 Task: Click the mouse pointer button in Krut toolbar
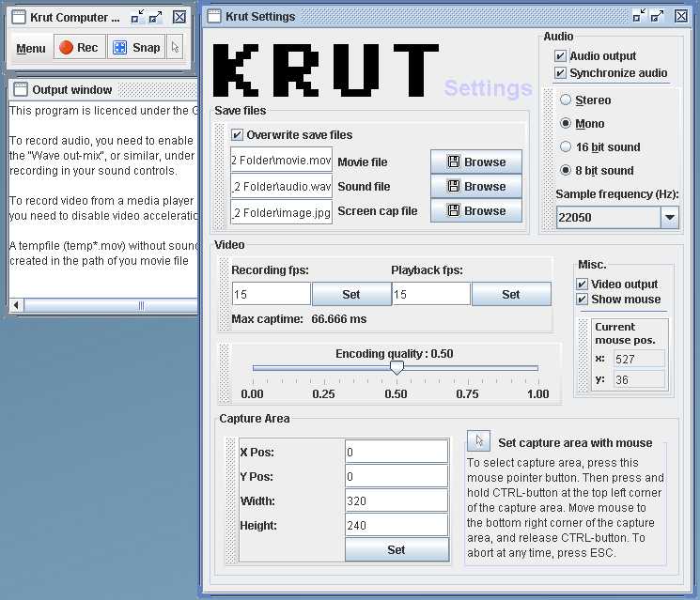coord(175,47)
